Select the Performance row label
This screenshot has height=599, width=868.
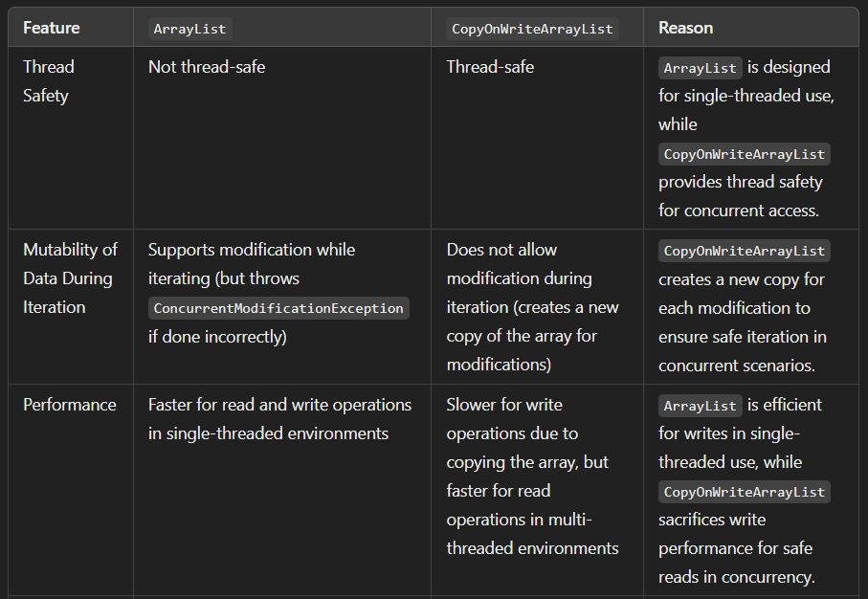pyautogui.click(x=70, y=405)
